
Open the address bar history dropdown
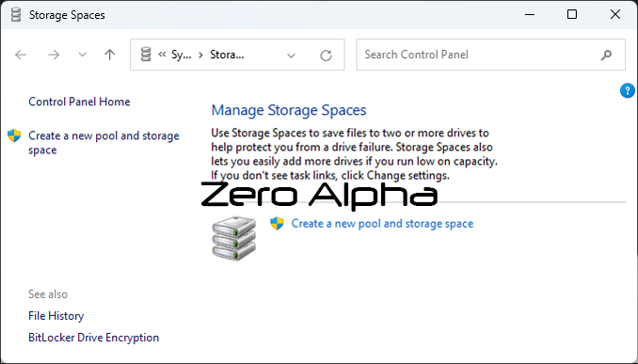291,55
